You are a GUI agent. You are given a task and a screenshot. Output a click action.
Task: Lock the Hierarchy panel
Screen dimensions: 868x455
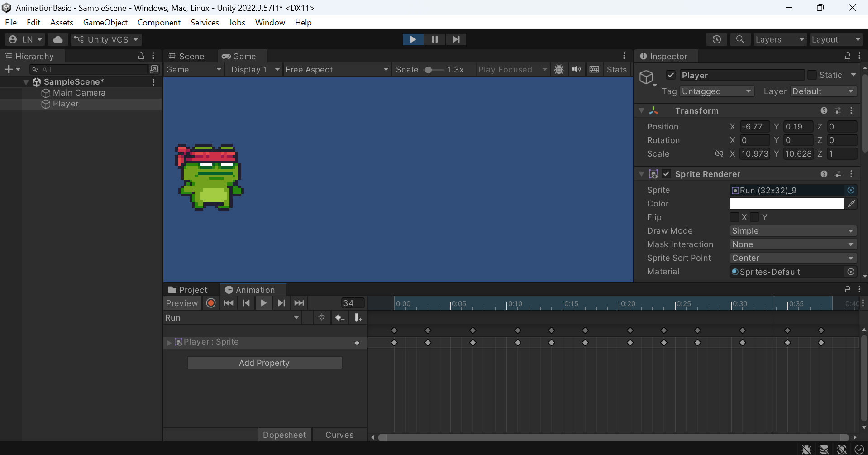[141, 56]
